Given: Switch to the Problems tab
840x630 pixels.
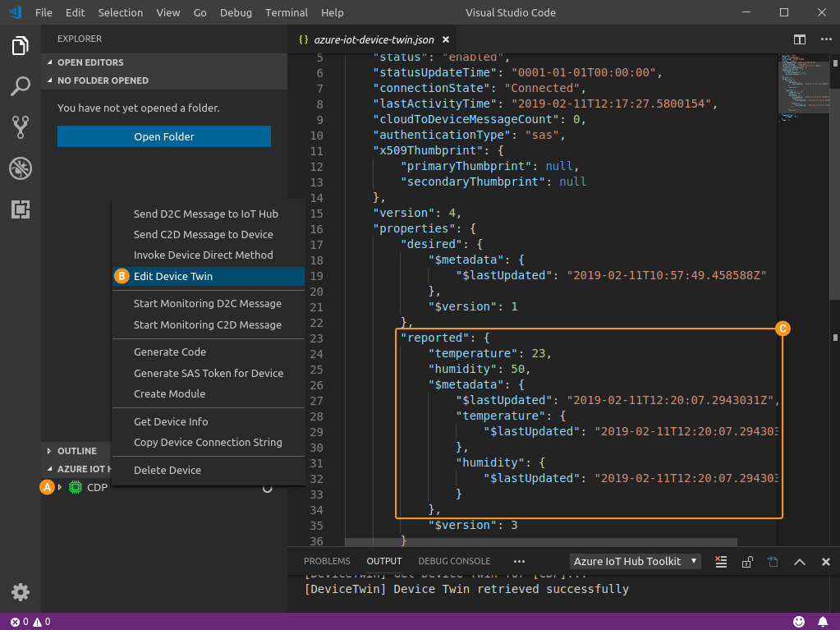Looking at the screenshot, I should coord(327,561).
